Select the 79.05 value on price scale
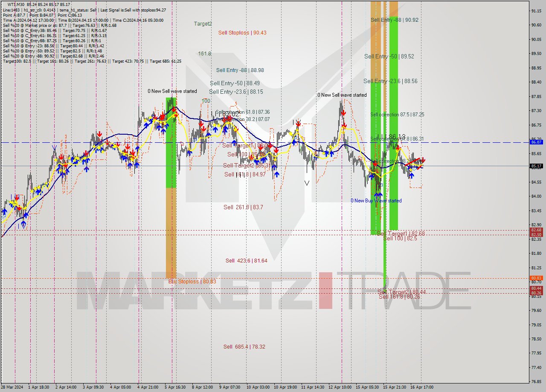This screenshot has width=546, height=392. tap(536, 325)
